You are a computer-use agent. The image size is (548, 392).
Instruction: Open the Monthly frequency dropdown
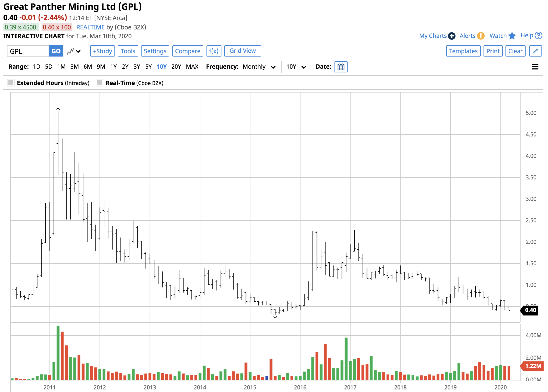point(259,67)
